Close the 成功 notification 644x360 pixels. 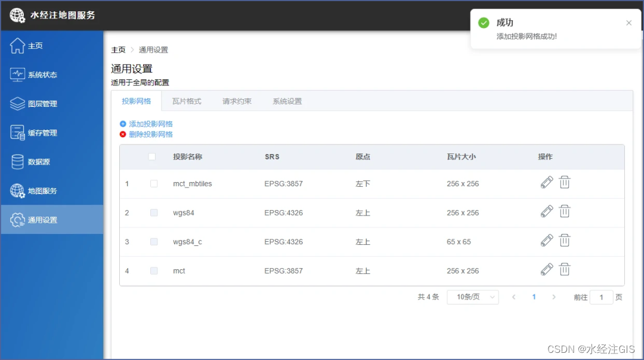[629, 23]
